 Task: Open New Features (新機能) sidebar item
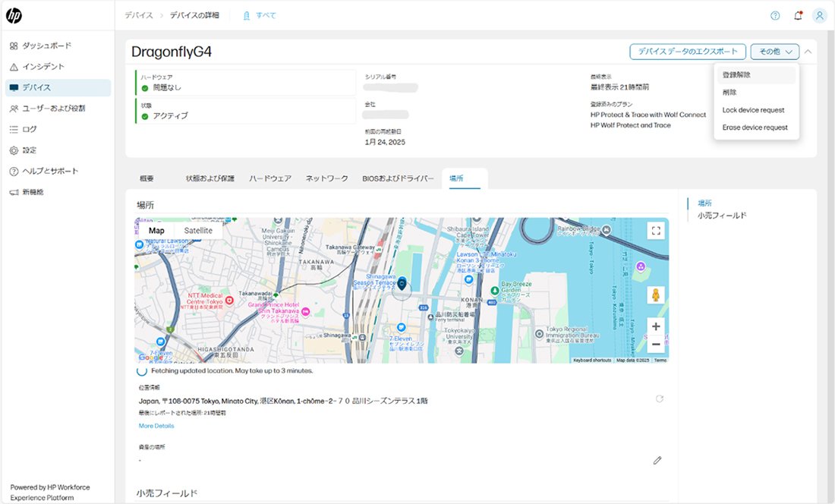click(x=27, y=191)
